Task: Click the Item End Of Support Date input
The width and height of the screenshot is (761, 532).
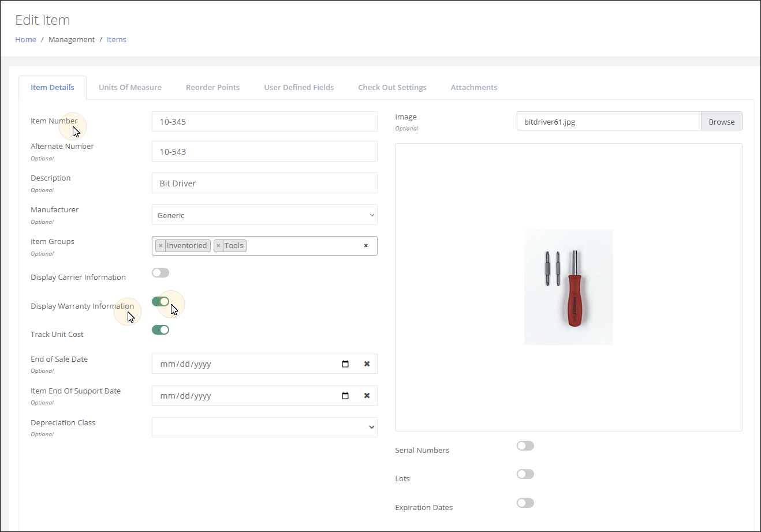Action: click(264, 396)
